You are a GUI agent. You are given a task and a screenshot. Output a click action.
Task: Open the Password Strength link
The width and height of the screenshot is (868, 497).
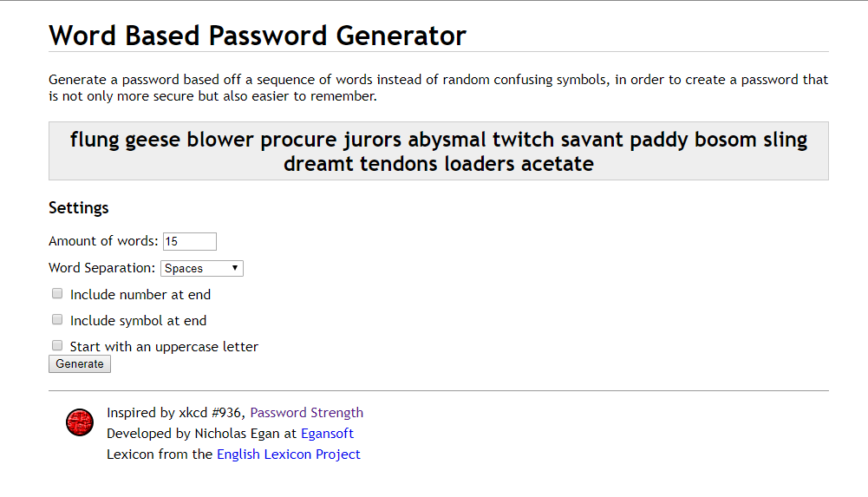307,413
